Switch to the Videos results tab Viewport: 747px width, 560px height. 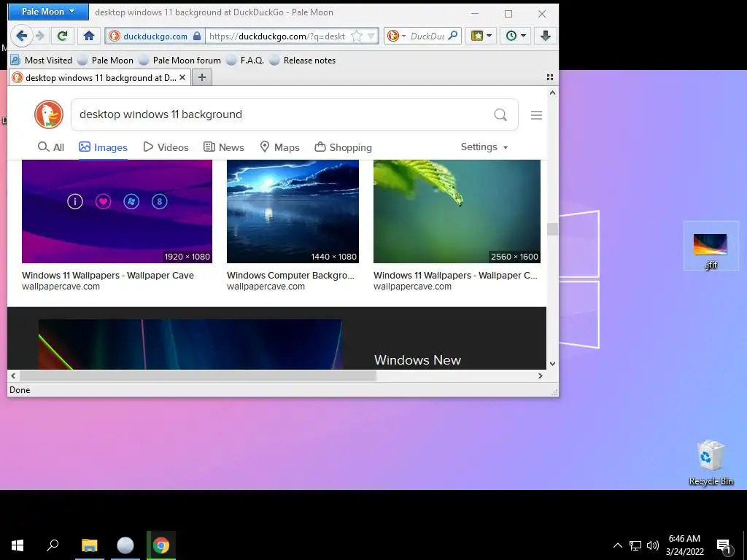point(166,147)
